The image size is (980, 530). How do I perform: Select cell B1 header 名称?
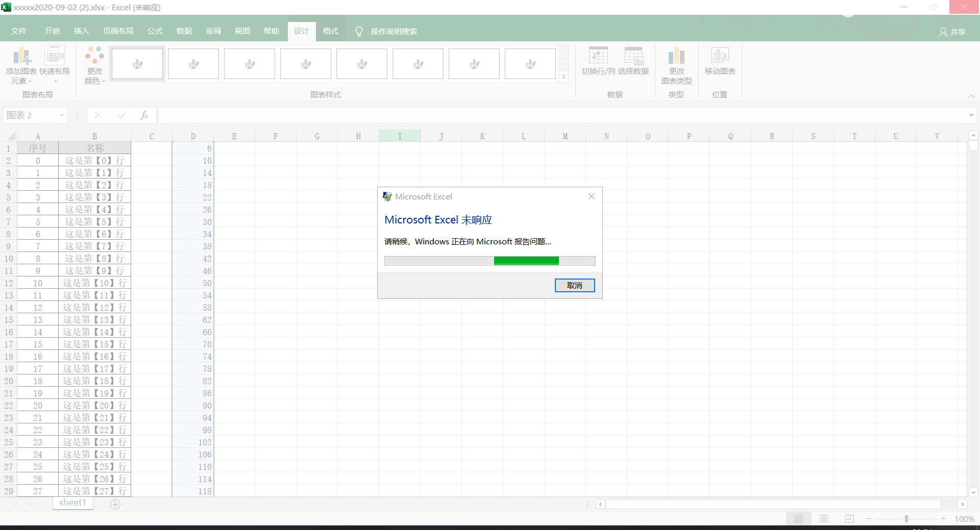95,148
